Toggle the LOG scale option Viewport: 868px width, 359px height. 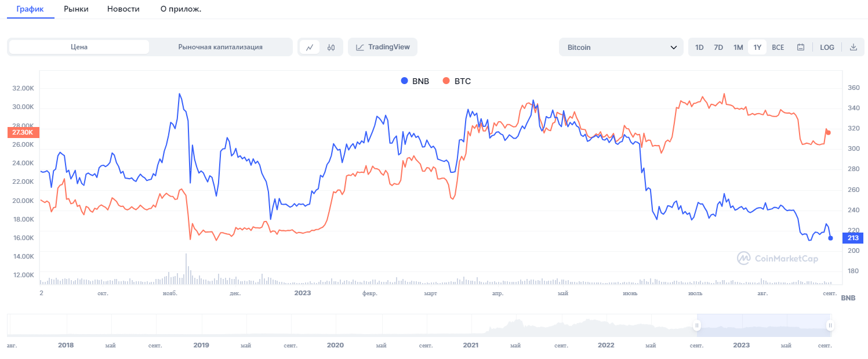click(x=827, y=47)
